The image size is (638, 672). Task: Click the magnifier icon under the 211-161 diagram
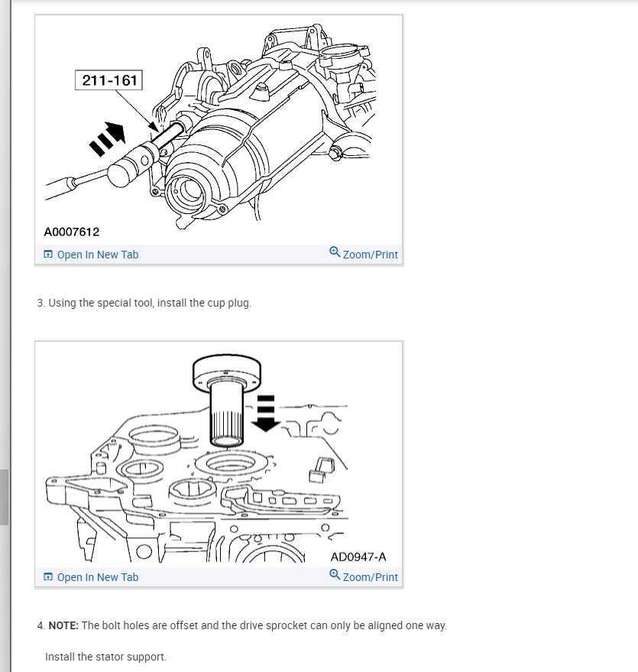pos(335,252)
